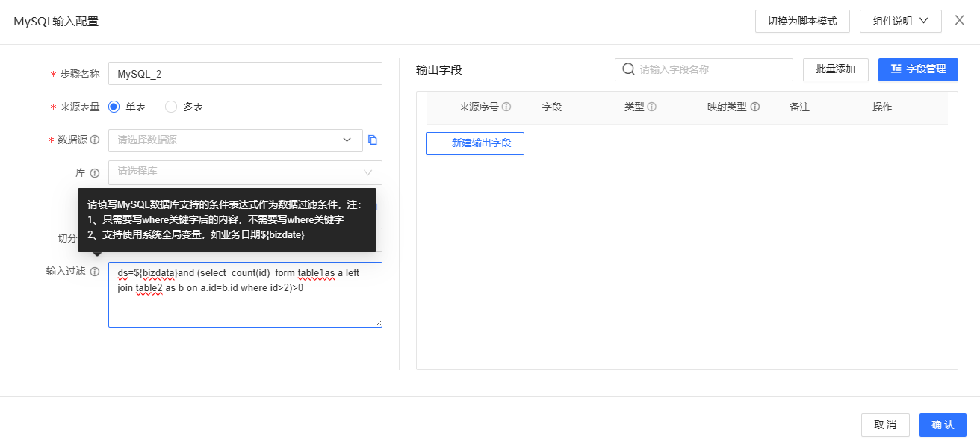Click the search magnifier icon in field search
The image size is (980, 447).
tap(628, 69)
